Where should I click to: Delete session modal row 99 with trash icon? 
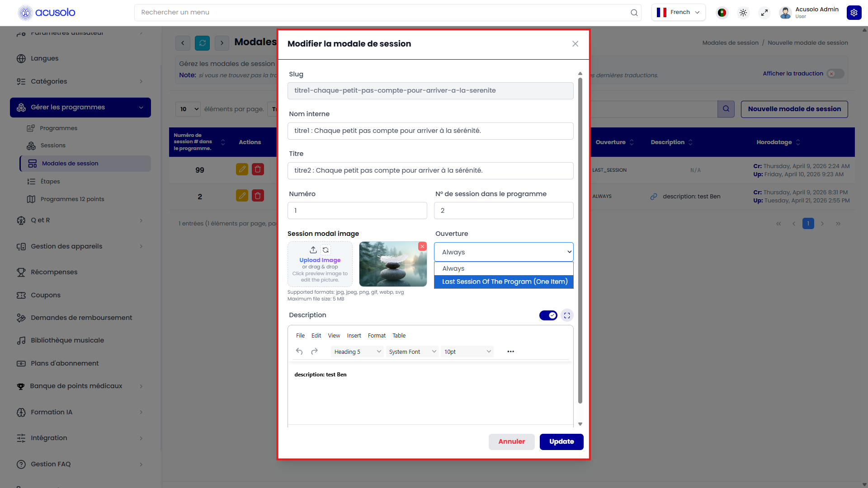point(258,169)
